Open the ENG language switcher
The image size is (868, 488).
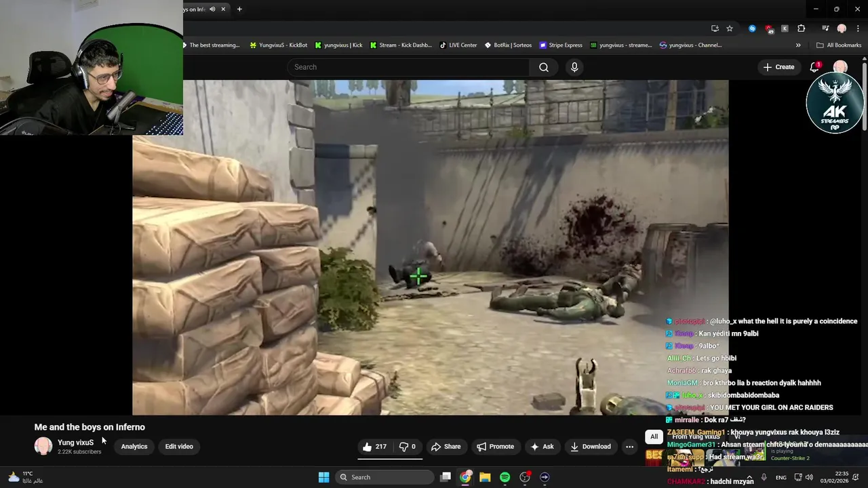point(781,477)
